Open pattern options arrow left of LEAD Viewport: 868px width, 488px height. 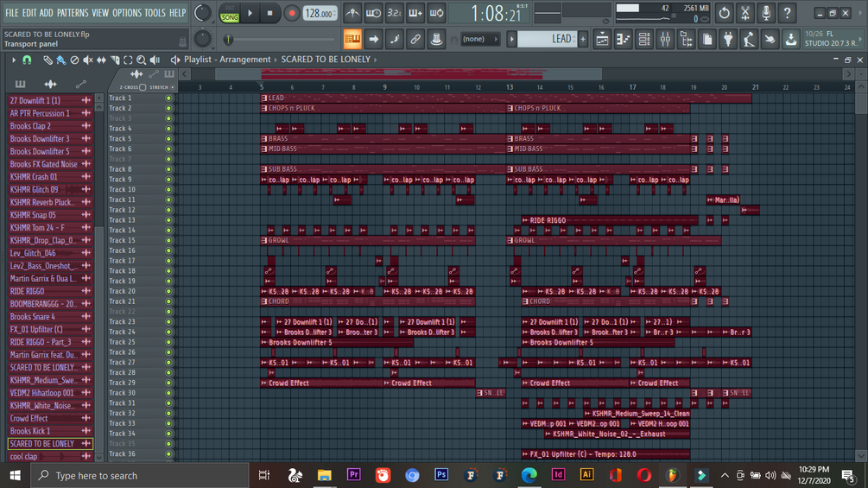tap(511, 39)
